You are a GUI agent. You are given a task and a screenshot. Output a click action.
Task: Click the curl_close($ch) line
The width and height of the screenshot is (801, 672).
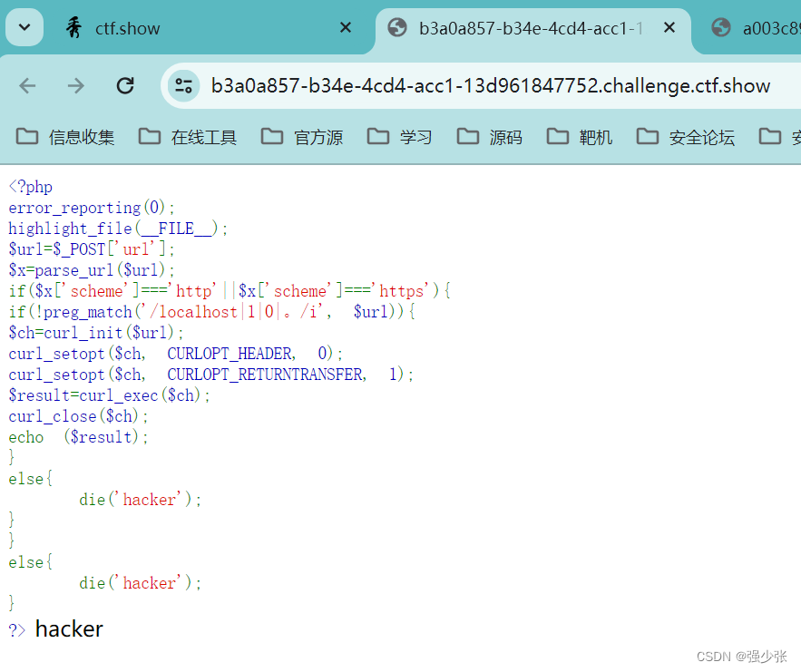(78, 416)
